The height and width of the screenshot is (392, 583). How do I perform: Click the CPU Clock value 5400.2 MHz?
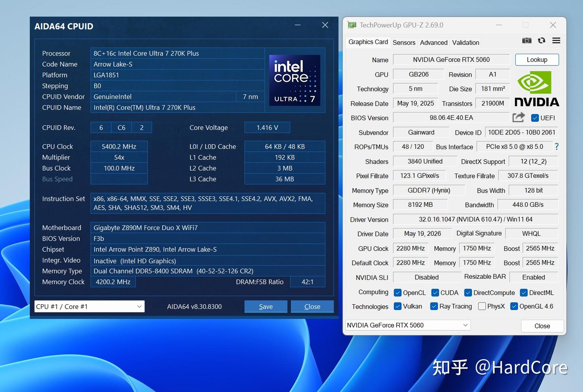coord(119,146)
